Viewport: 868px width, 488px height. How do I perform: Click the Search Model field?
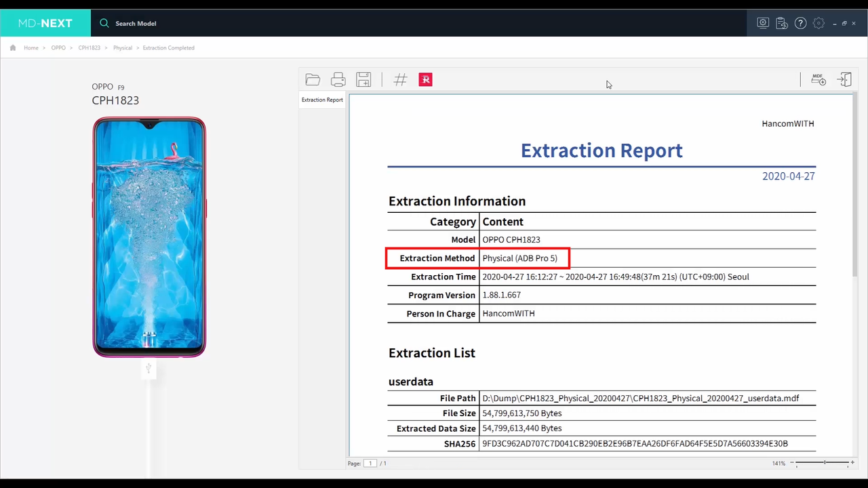click(136, 23)
